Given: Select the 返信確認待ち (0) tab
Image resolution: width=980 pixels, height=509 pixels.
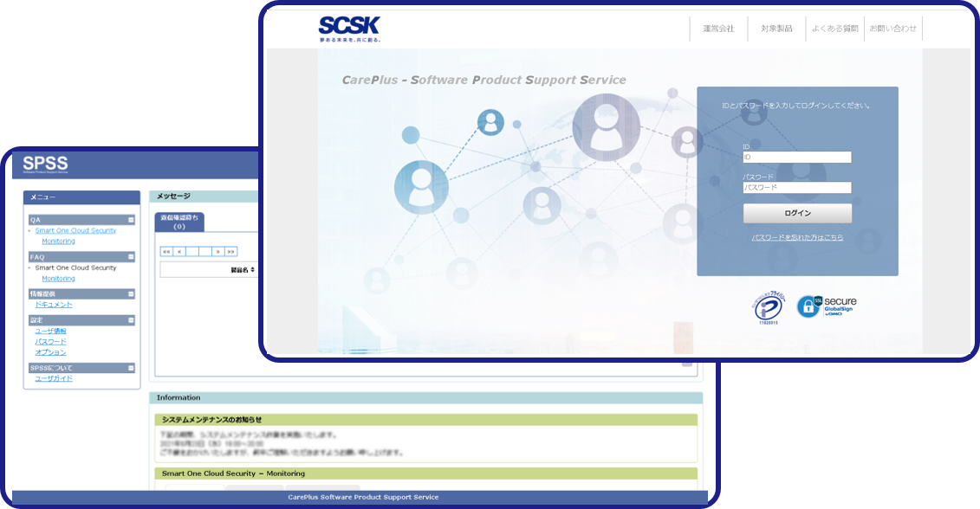Looking at the screenshot, I should coord(179,222).
